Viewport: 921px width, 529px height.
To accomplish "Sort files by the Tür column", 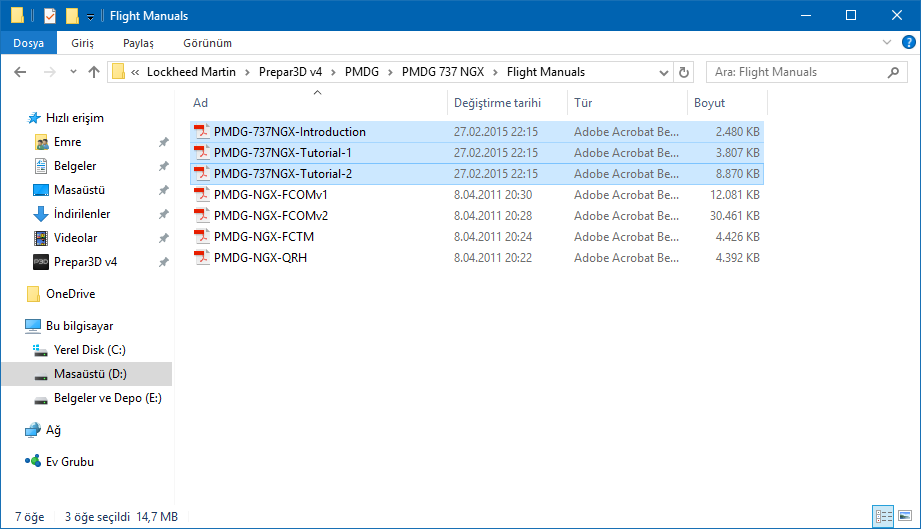I will point(627,103).
